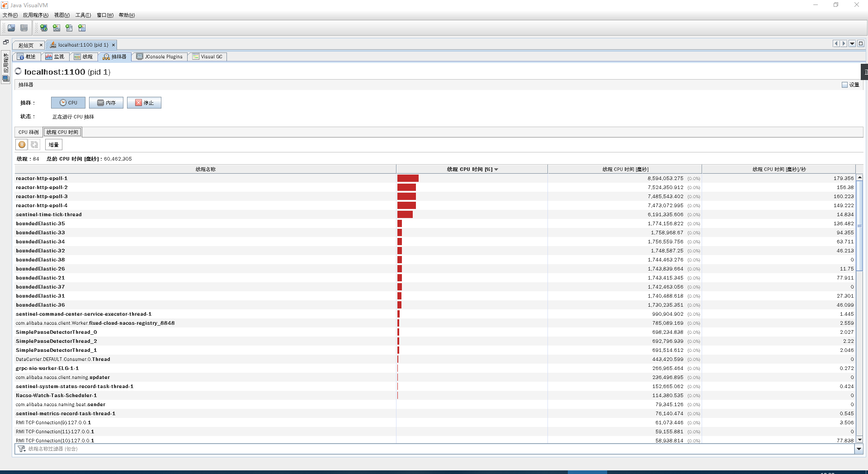Viewport: 868px width, 474px height.
Task: Open the 工具 menu
Action: click(x=83, y=15)
